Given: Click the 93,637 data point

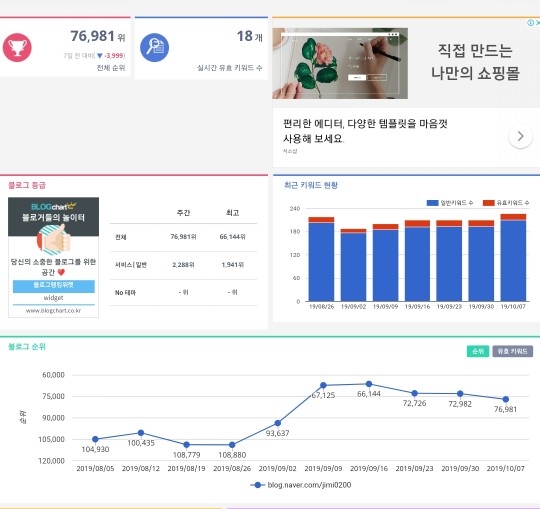Looking at the screenshot, I should pyautogui.click(x=278, y=423).
